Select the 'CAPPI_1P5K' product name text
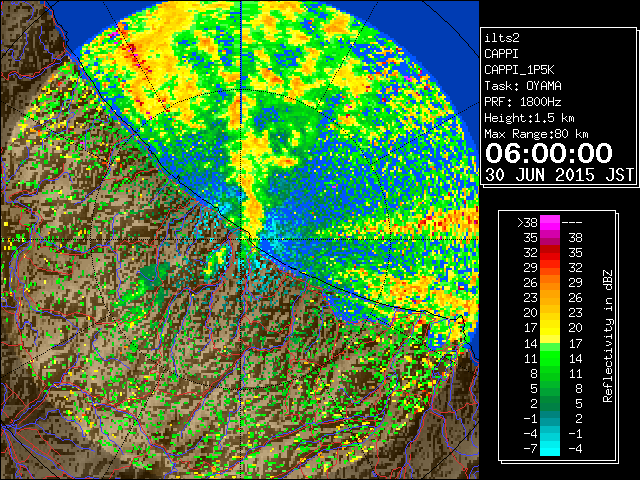Screen dimensions: 640x480 tap(519, 70)
